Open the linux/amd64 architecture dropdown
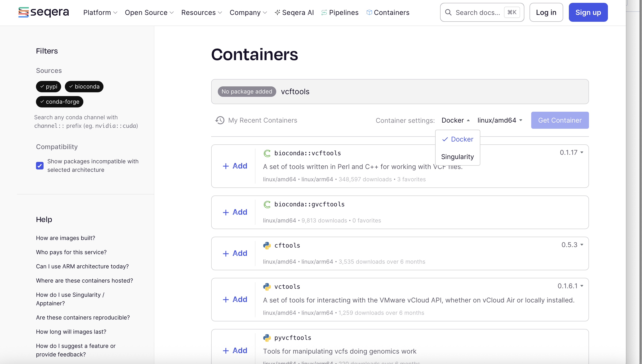The width and height of the screenshot is (642, 364). [499, 120]
